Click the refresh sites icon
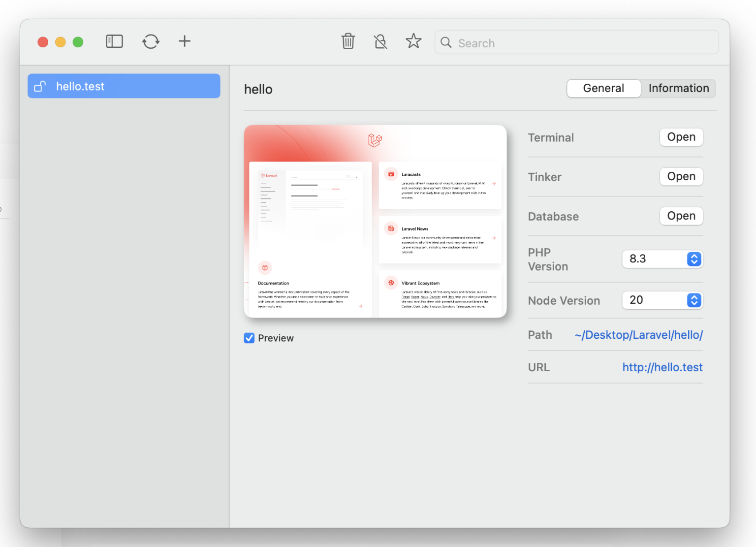Viewport: 756px width, 547px height. tap(151, 41)
